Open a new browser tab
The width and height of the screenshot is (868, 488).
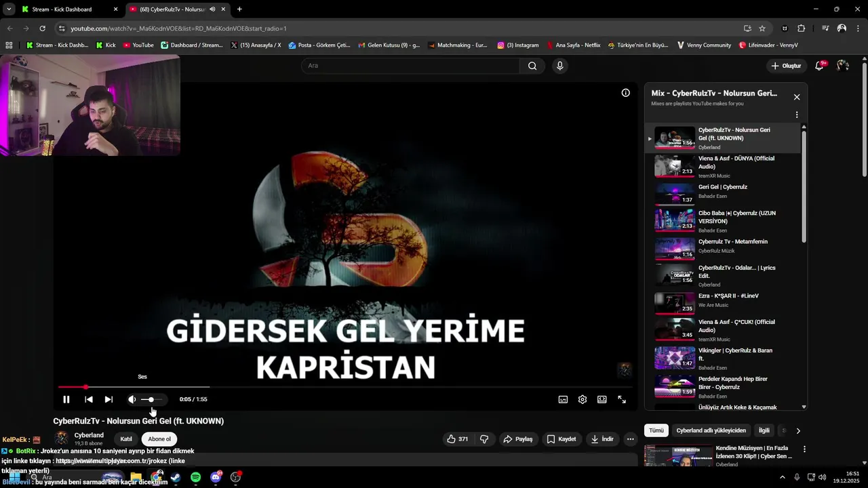click(239, 9)
